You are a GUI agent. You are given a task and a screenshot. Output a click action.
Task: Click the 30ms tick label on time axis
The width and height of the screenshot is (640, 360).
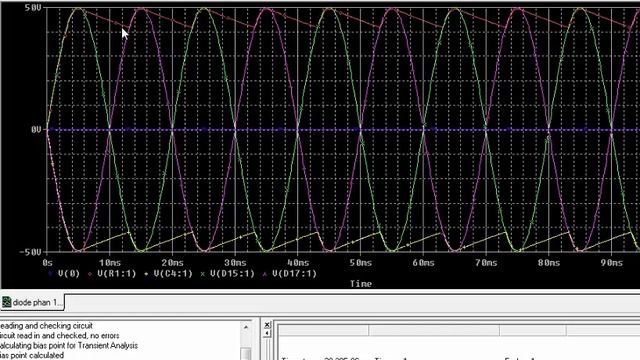pos(236,262)
